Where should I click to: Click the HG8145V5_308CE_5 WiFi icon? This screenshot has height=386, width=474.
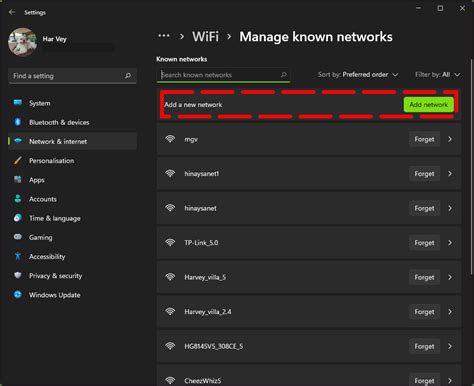tap(170, 346)
